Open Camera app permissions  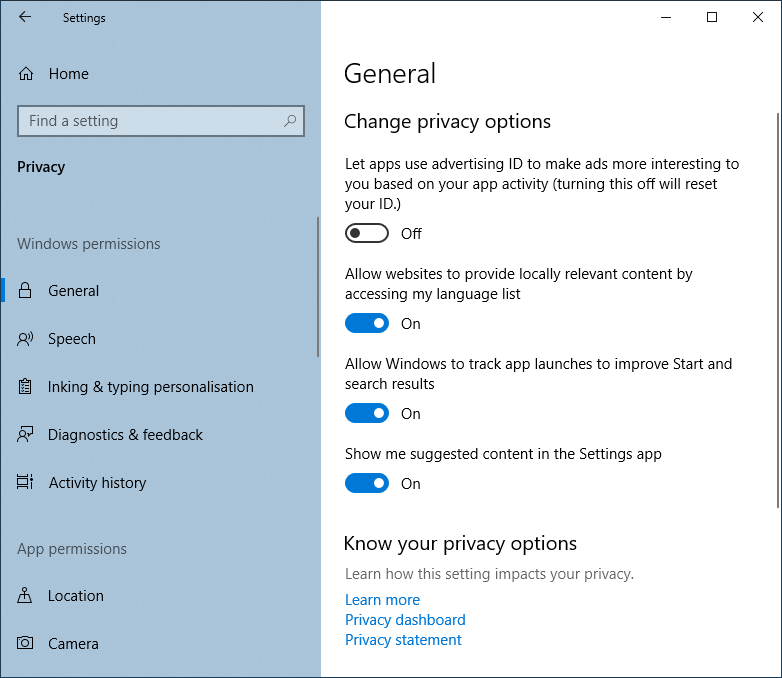tap(159, 643)
